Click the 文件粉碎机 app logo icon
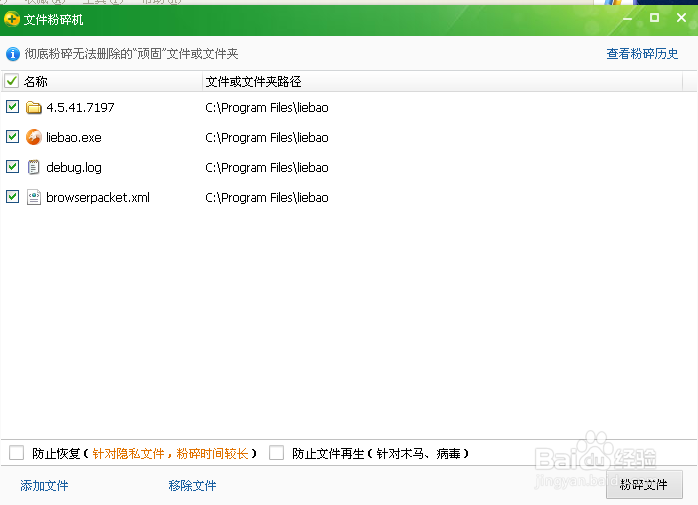This screenshot has height=505, width=698. [x=12, y=19]
